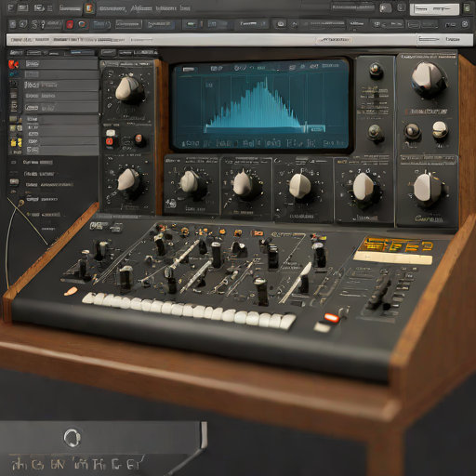Image resolution: width=476 pixels, height=476 pixels.
Task: Click the cream button strip under the orange display
Action: pos(393,258)
